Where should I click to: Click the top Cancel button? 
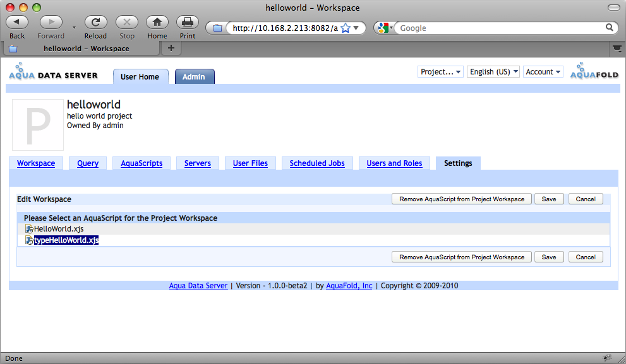pyautogui.click(x=586, y=199)
